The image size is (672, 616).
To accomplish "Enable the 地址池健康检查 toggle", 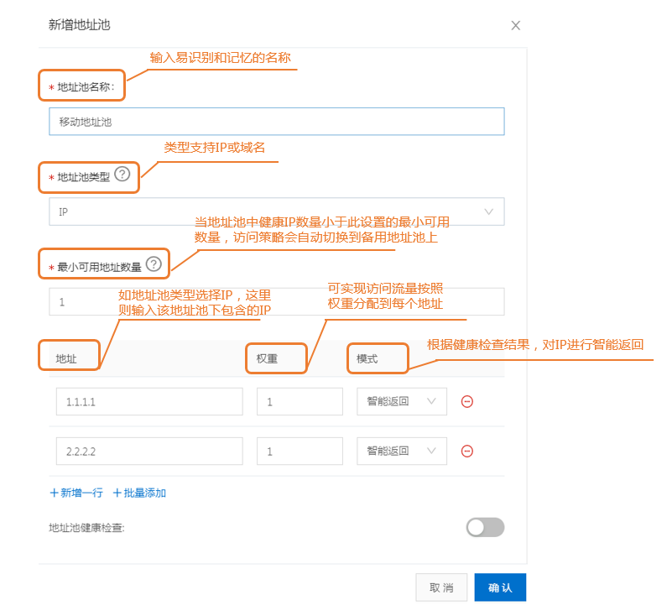I will pos(485,527).
